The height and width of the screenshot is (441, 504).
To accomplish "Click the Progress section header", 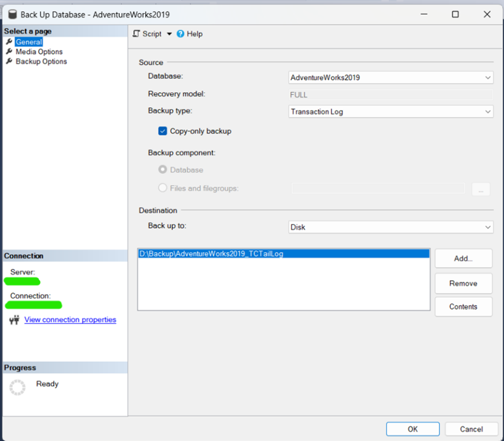I will click(x=65, y=367).
